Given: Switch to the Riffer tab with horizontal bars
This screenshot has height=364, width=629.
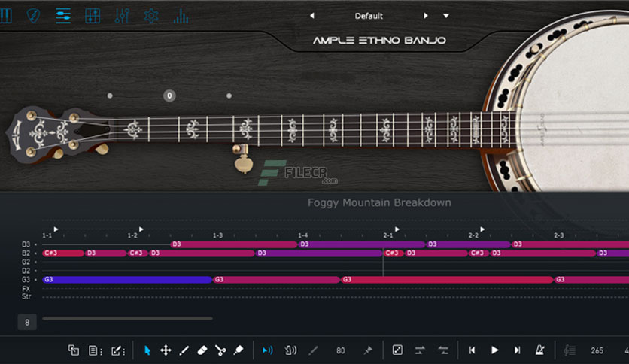Looking at the screenshot, I should click(x=63, y=16).
